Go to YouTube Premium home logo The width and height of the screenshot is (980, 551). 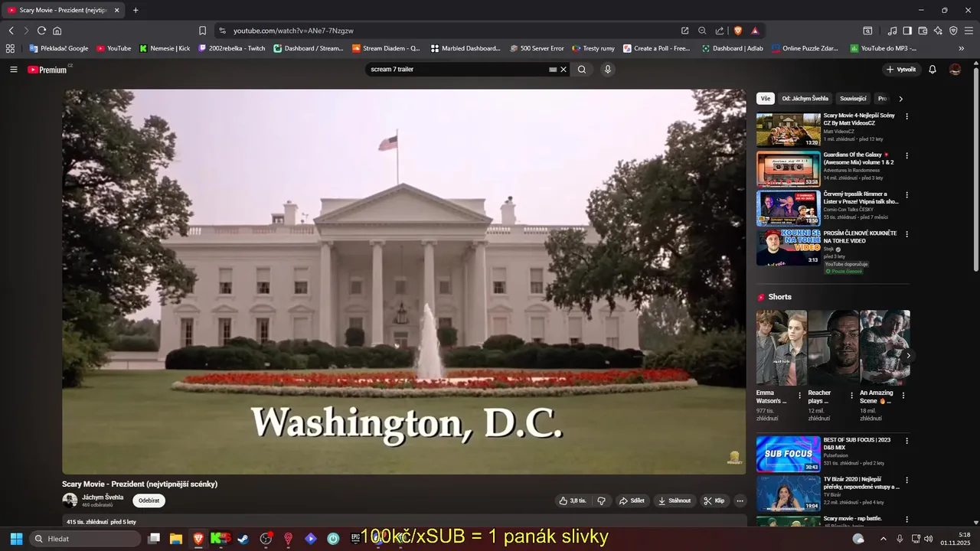coord(47,70)
